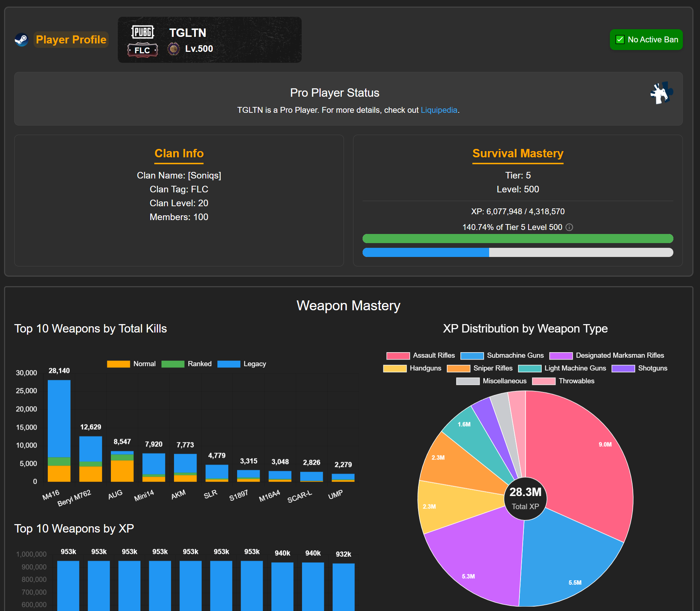This screenshot has width=700, height=611.
Task: Toggle the Ranked series in kills chart legend
Action: click(186, 364)
